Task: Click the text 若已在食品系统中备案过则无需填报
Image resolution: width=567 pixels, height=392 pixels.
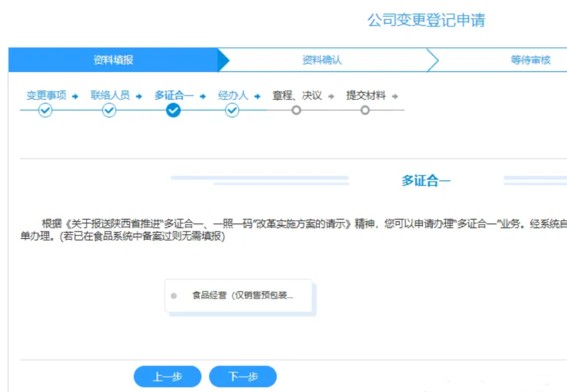Action: click(x=142, y=236)
